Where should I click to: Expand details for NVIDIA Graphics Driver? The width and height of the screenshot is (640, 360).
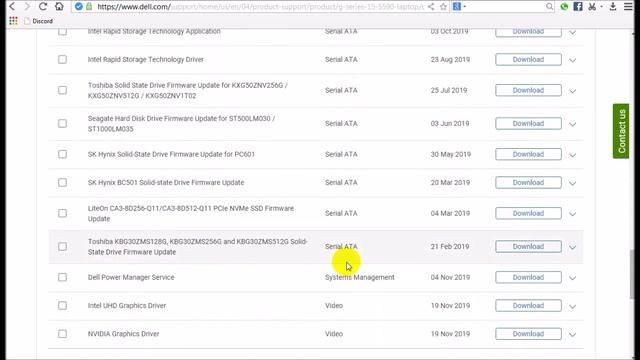click(572, 334)
